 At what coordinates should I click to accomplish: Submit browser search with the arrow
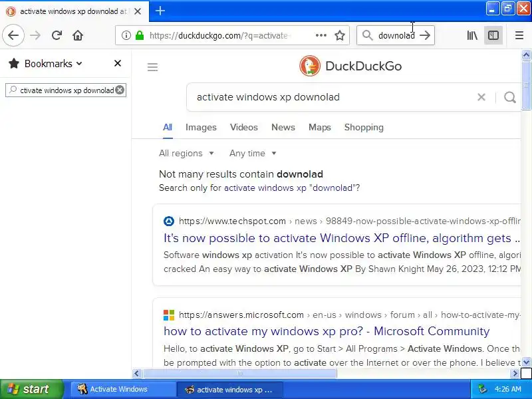pos(425,35)
